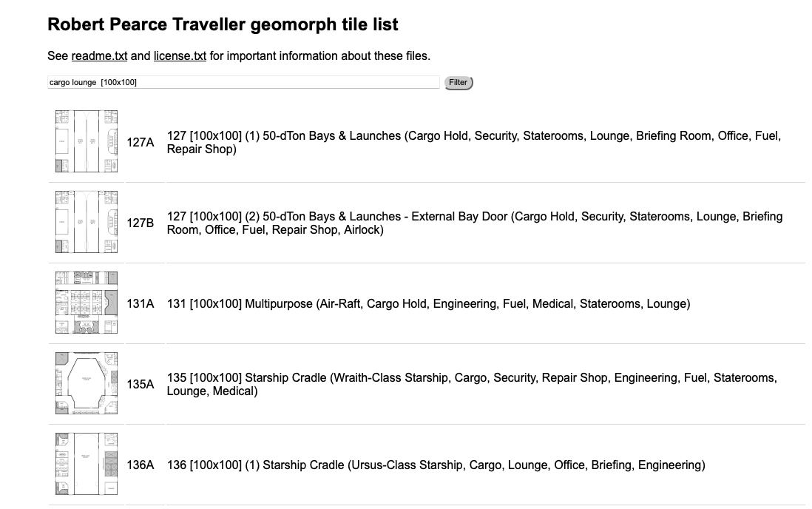Image resolution: width=812 pixels, height=509 pixels.
Task: Focus the filter text input field
Action: [243, 82]
